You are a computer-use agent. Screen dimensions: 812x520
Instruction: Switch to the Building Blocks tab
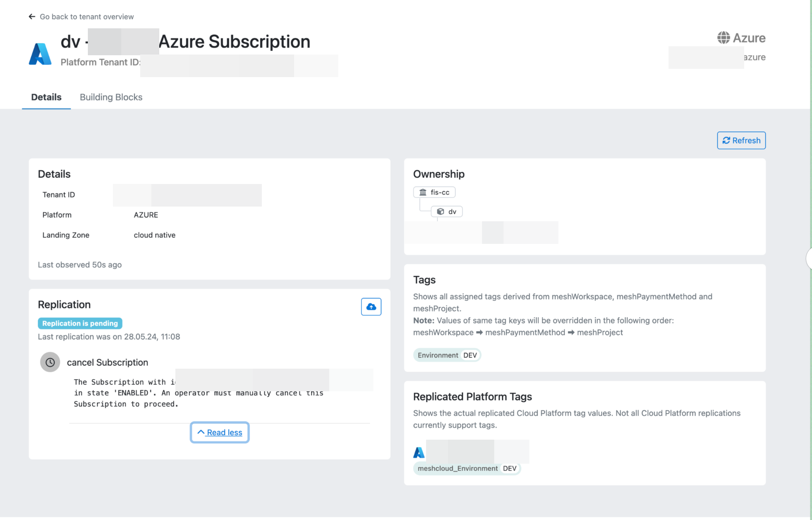click(111, 97)
